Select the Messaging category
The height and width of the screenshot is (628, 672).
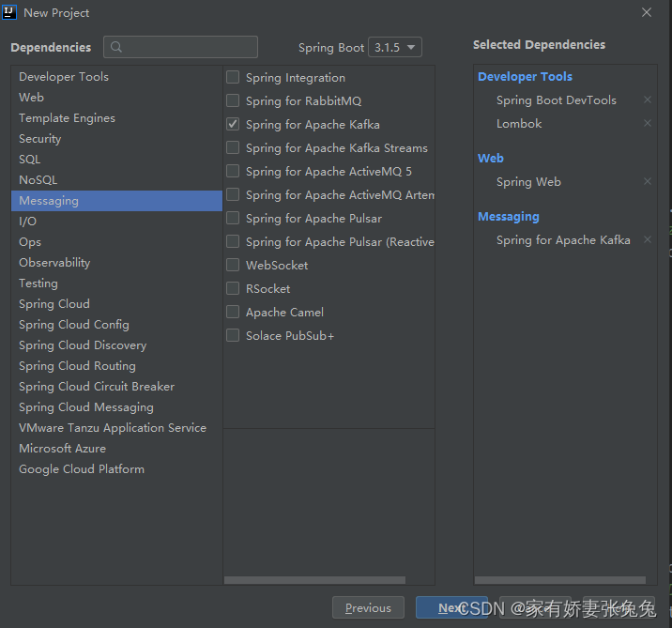pos(116,201)
